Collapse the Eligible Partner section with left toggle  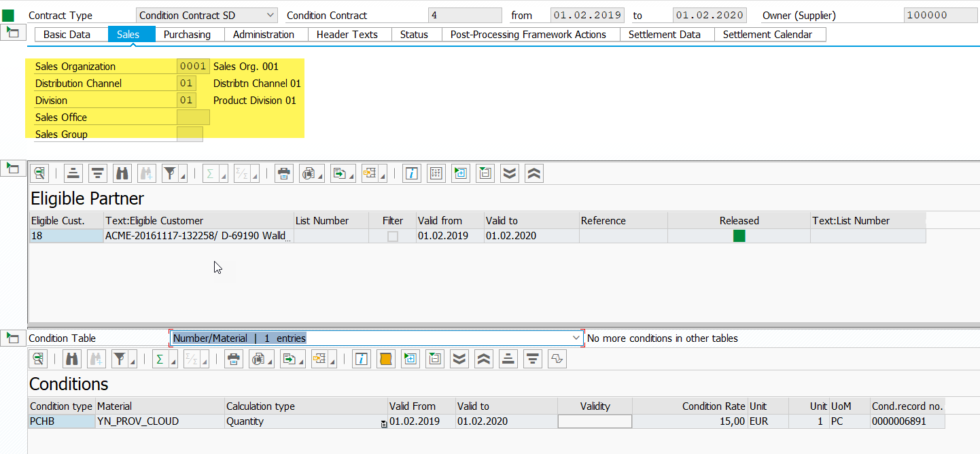(x=12, y=168)
